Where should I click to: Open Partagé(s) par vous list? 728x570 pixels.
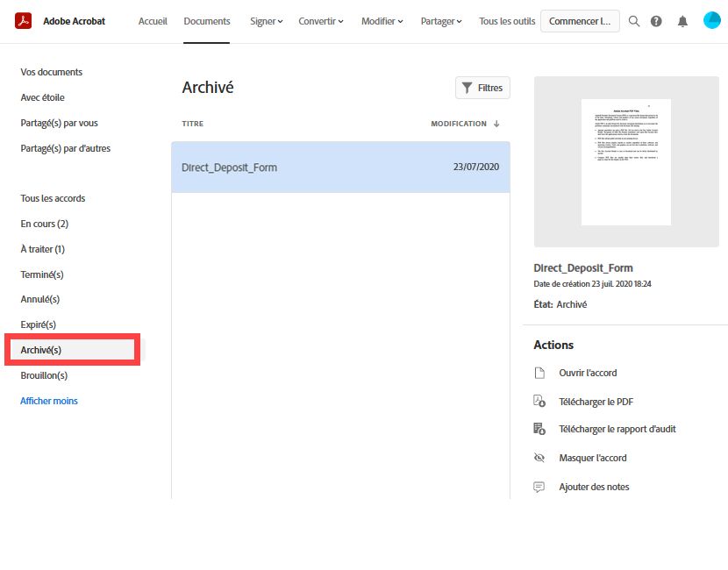coord(59,123)
